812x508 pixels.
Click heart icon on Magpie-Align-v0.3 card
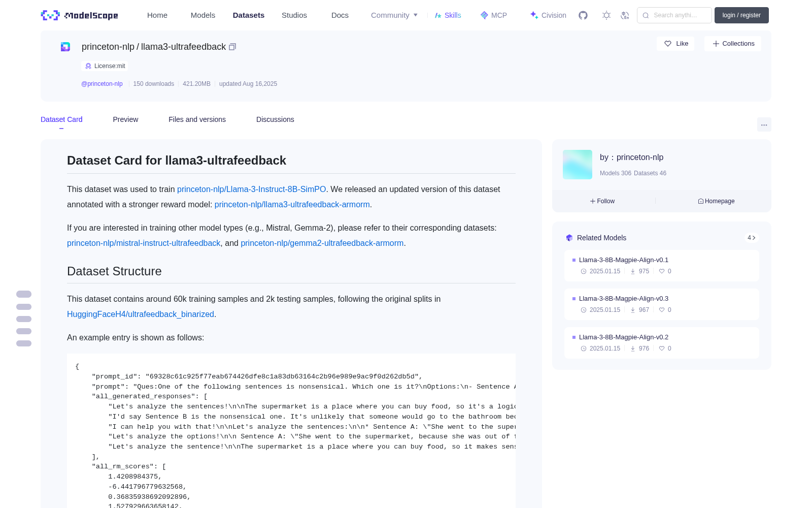point(662,310)
